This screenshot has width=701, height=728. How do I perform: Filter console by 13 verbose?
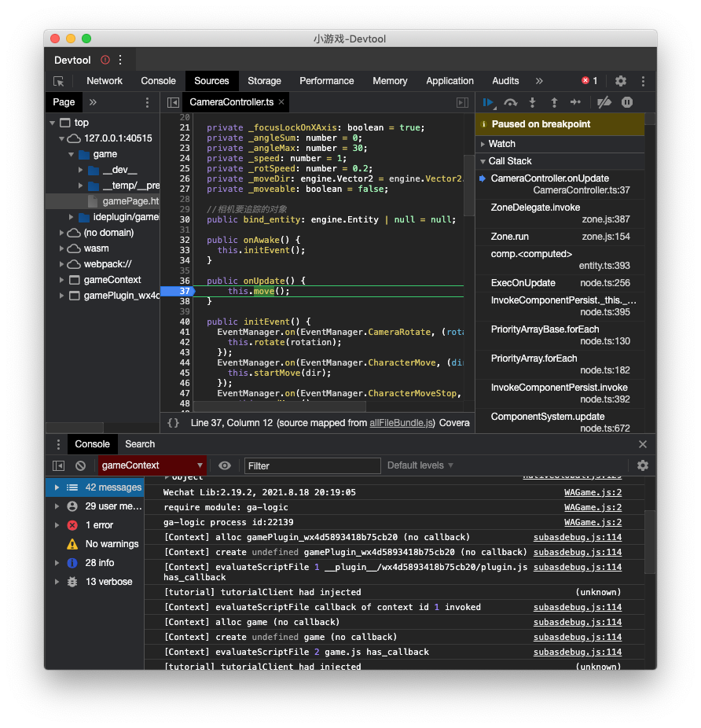tap(95, 582)
